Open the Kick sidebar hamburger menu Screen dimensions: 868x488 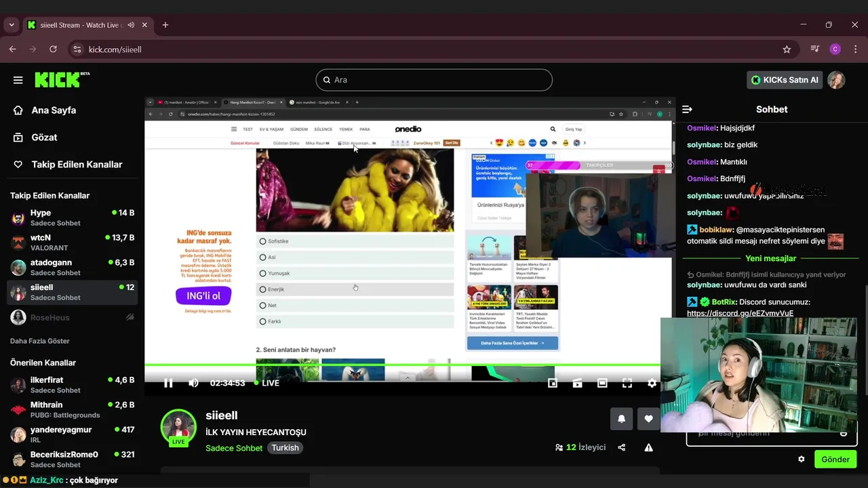[x=18, y=80]
